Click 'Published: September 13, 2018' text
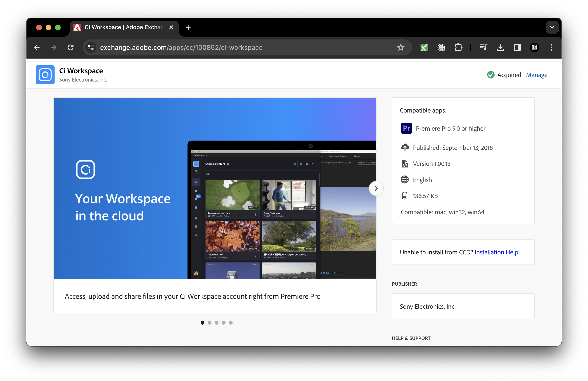 coord(453,148)
